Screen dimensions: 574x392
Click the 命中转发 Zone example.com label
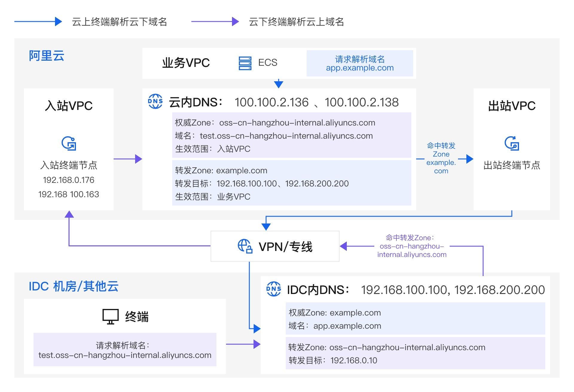pyautogui.click(x=441, y=158)
